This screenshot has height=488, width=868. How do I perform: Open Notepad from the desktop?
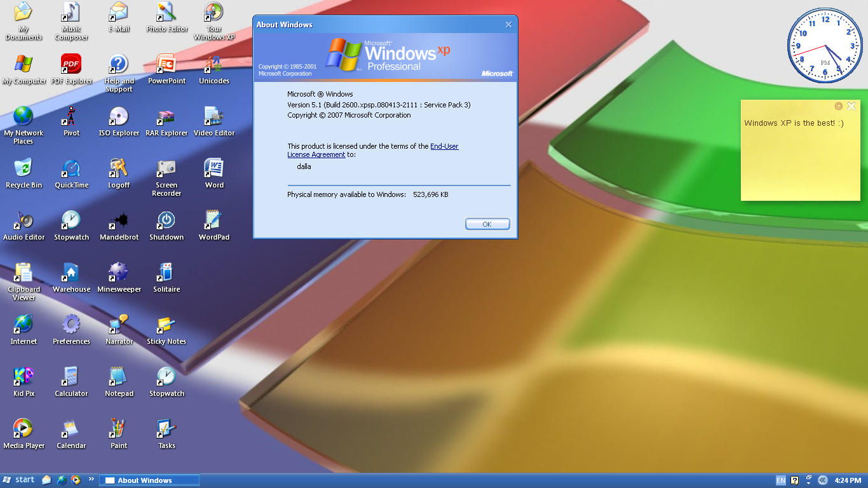click(119, 381)
